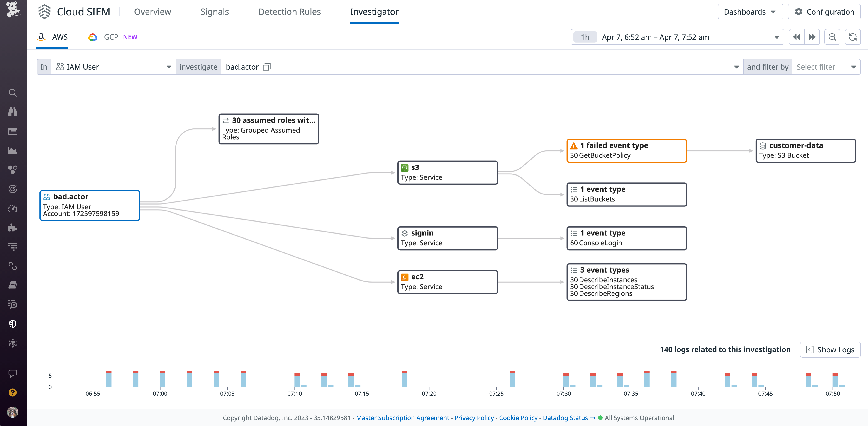This screenshot has height=426, width=868.
Task: Open the Datadog search icon in sidebar
Action: [x=13, y=93]
